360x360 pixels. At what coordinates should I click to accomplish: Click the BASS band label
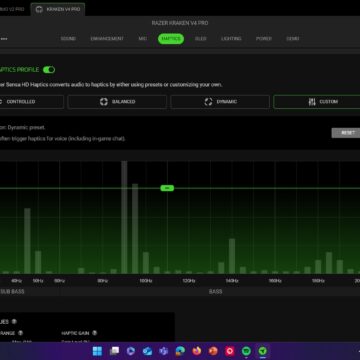[215, 292]
